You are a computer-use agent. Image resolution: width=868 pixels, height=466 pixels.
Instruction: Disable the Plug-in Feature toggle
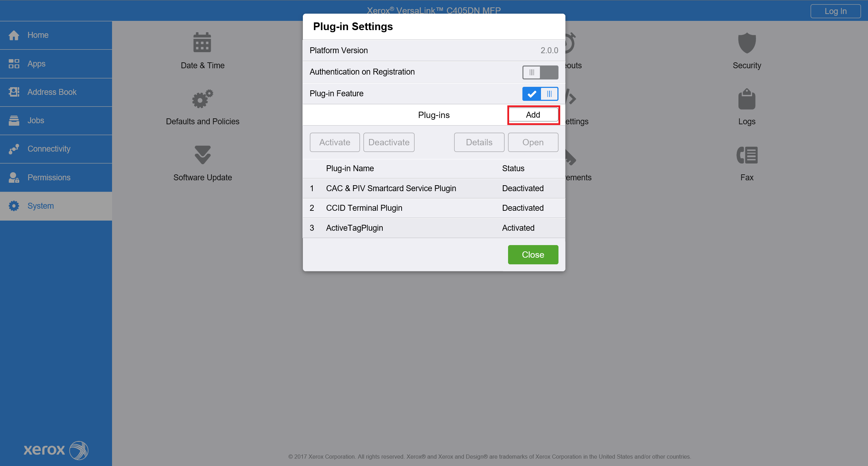(540, 94)
